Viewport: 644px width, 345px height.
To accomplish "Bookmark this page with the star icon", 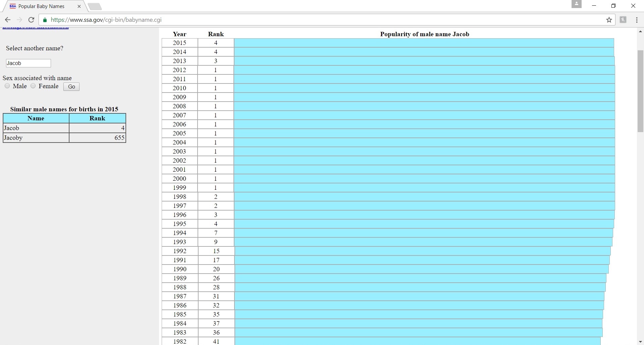I will [609, 20].
